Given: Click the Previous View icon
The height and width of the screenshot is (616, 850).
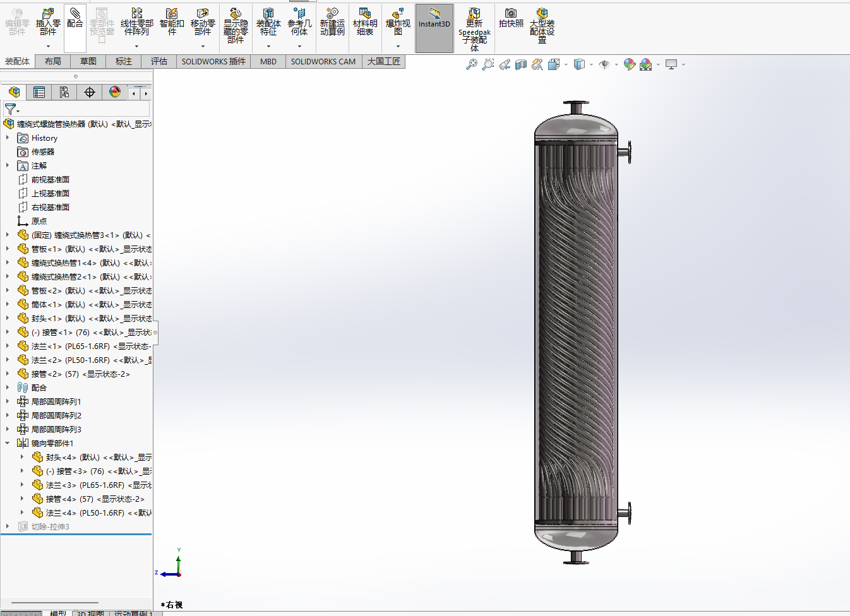Looking at the screenshot, I should click(505, 64).
